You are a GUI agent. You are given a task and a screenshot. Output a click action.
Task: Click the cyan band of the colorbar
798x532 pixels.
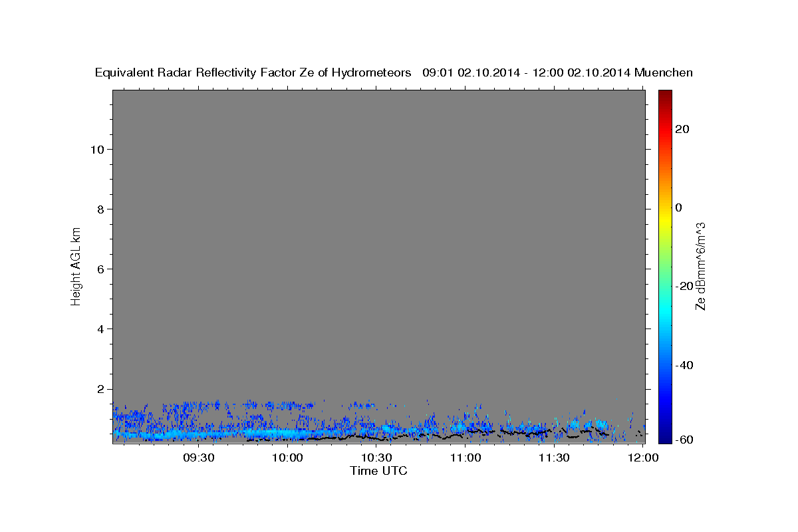665,311
